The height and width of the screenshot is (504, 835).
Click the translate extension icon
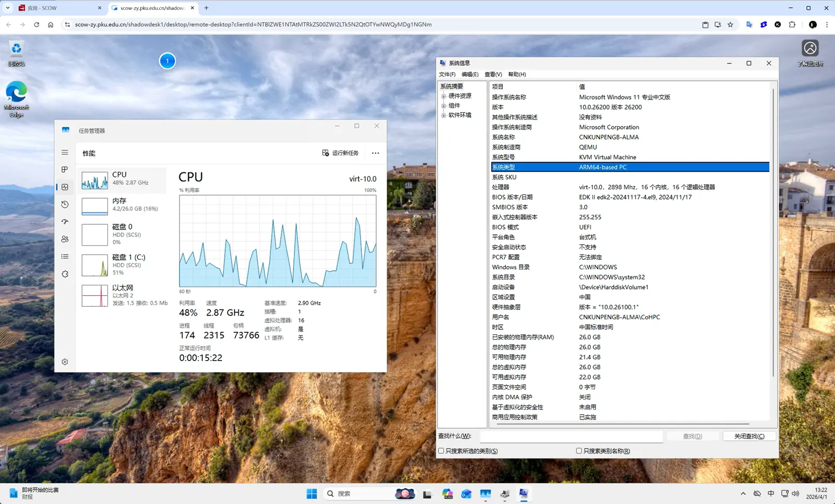tap(749, 25)
